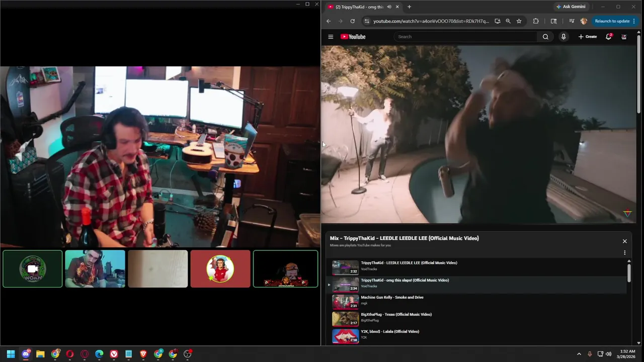The image size is (644, 362).
Task: Go back in Chrome
Action: coord(329,21)
